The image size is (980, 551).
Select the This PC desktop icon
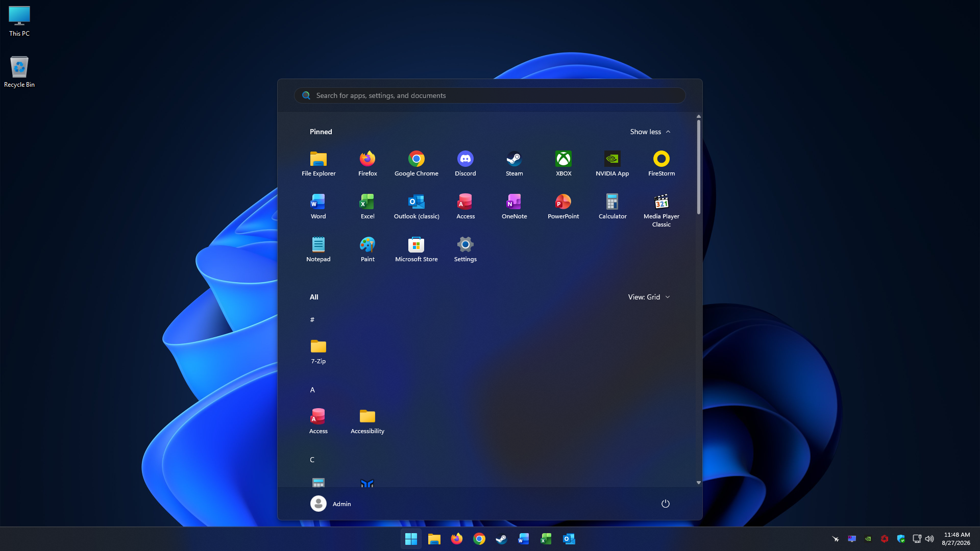coord(19,21)
